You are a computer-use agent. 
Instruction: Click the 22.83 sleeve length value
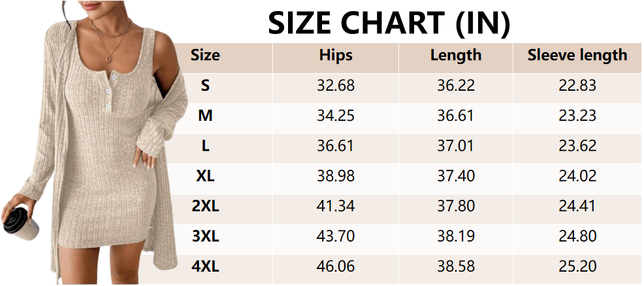[577, 86]
